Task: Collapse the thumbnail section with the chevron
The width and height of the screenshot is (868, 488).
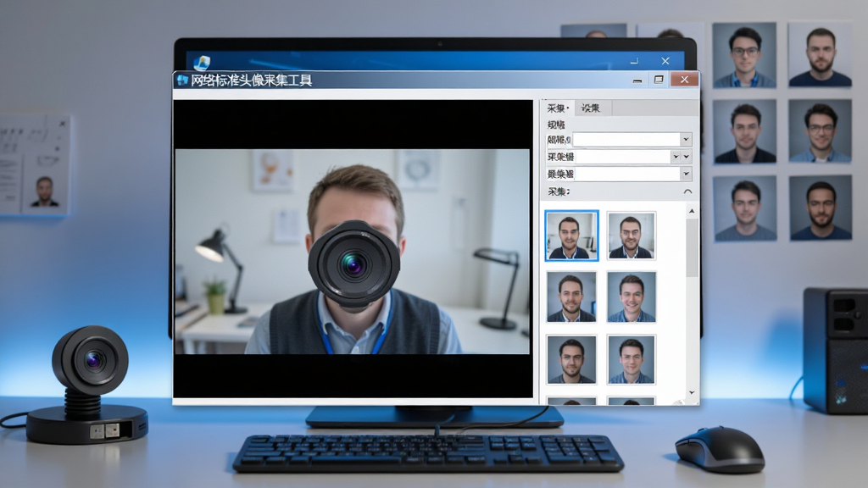Action: (x=687, y=191)
